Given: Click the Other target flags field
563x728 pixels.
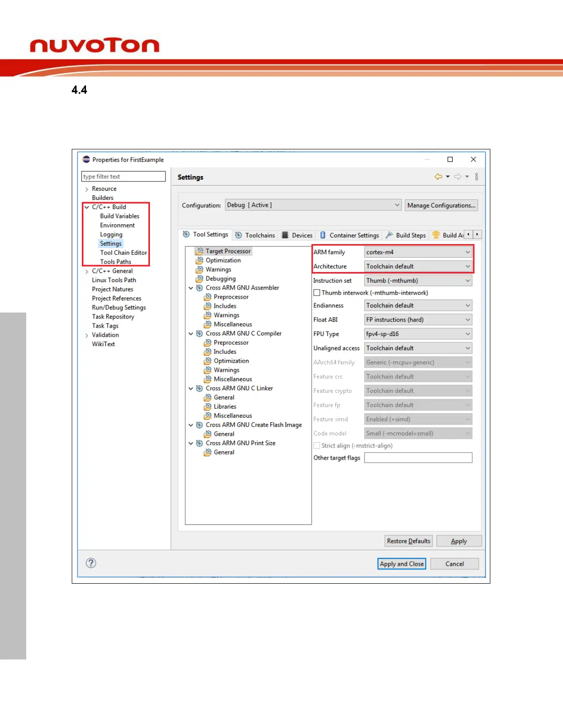Looking at the screenshot, I should [x=418, y=458].
